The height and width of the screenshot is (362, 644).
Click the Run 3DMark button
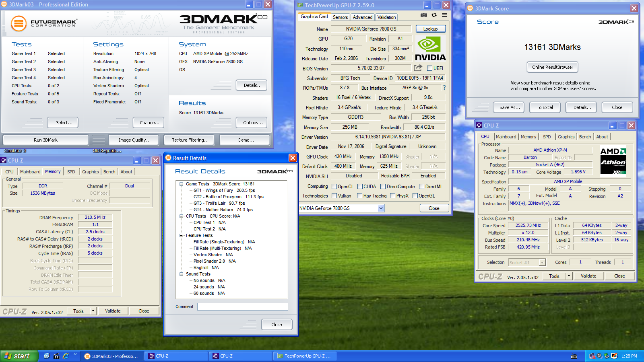[x=45, y=140]
